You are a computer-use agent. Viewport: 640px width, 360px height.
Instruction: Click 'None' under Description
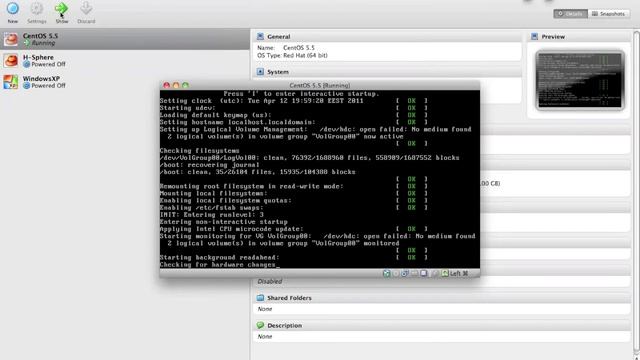(264, 336)
